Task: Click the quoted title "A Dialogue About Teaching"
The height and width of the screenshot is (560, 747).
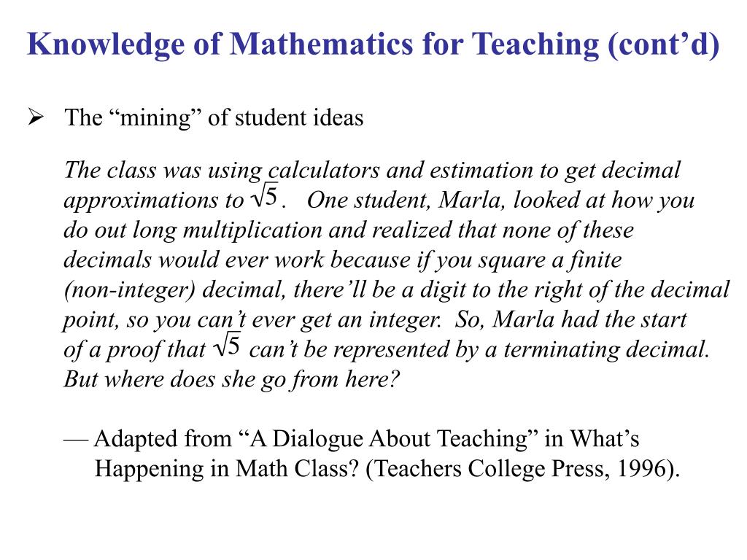Action: (x=387, y=439)
